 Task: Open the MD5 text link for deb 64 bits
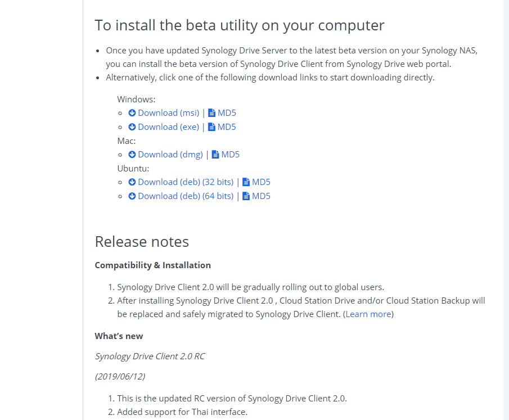point(261,196)
